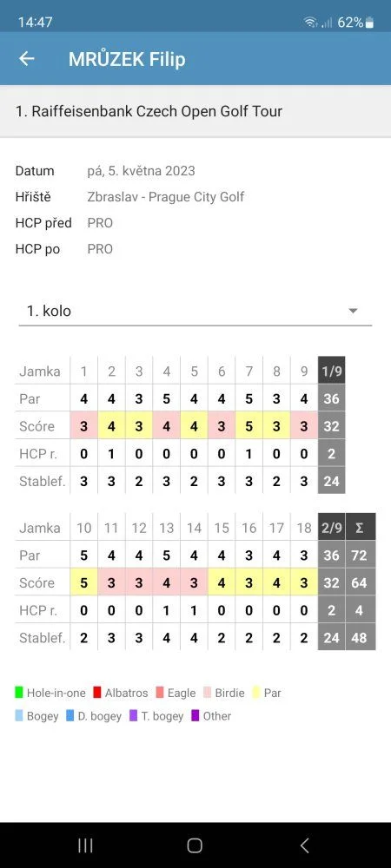Tap the 2/9 back nine header
The height and width of the screenshot is (868, 391).
[331, 527]
